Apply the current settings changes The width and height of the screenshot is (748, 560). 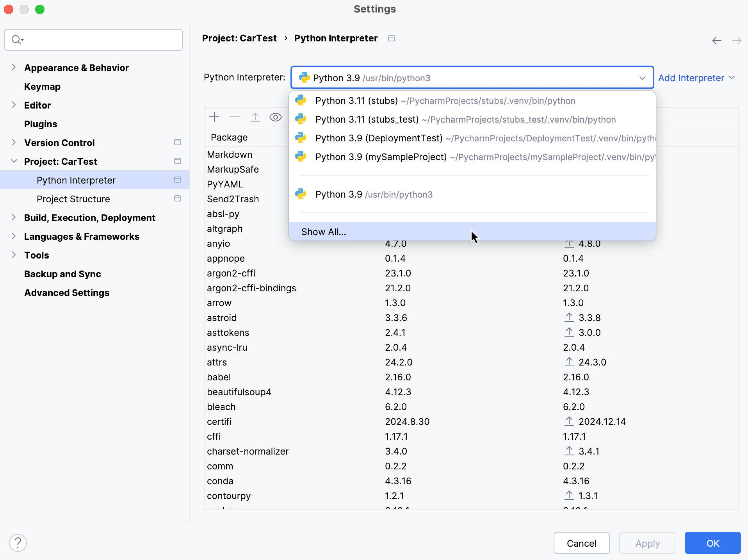point(646,543)
